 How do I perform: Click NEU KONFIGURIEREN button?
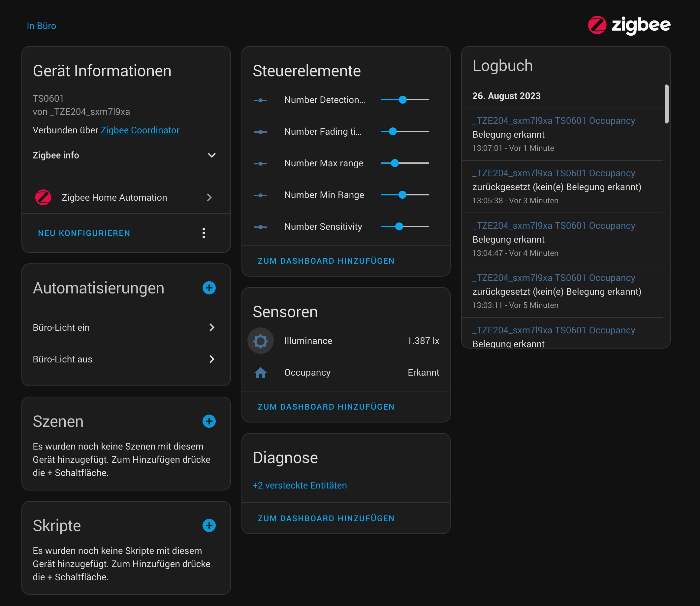[x=84, y=233]
